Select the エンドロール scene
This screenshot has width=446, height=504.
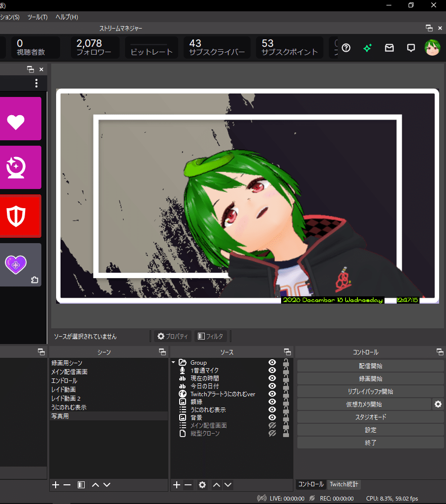109,380
